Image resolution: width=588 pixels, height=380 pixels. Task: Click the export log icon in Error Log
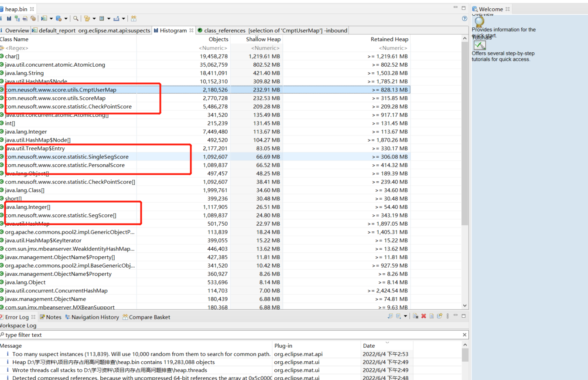[x=390, y=316]
